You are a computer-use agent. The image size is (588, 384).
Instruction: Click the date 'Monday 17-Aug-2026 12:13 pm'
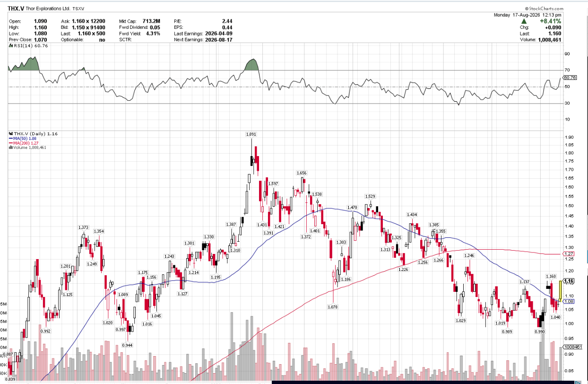[527, 15]
